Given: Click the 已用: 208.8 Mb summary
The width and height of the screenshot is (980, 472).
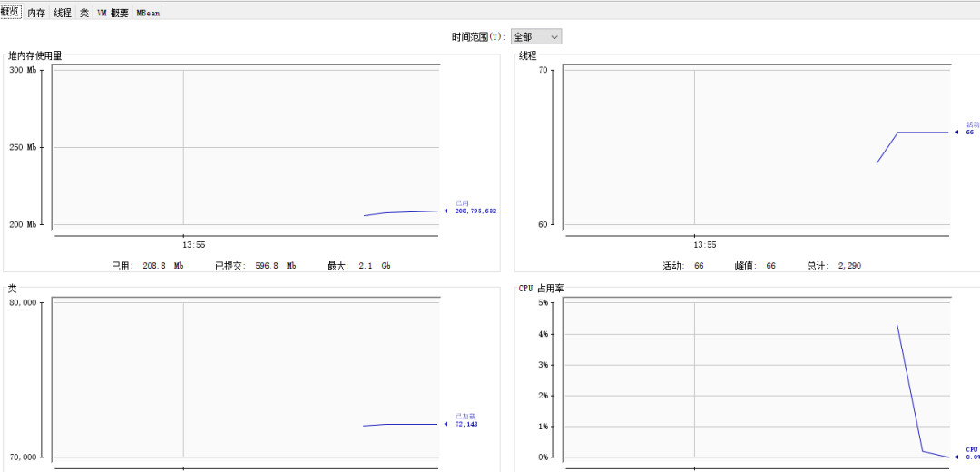Looking at the screenshot, I should click(148, 266).
